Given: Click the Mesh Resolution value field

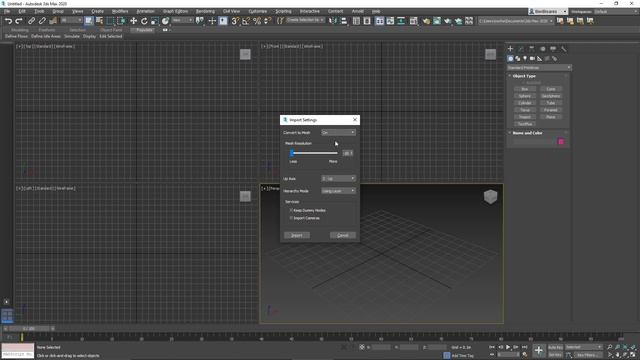Looking at the screenshot, I should coord(348,153).
